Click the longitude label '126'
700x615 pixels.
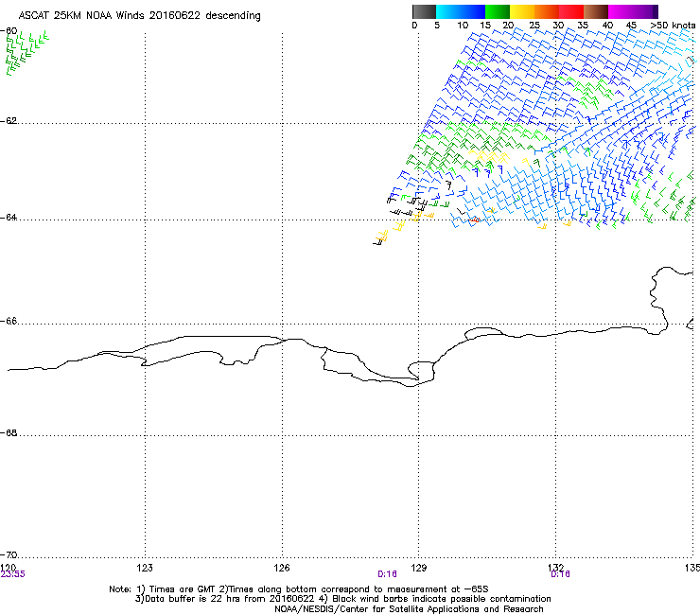(282, 568)
